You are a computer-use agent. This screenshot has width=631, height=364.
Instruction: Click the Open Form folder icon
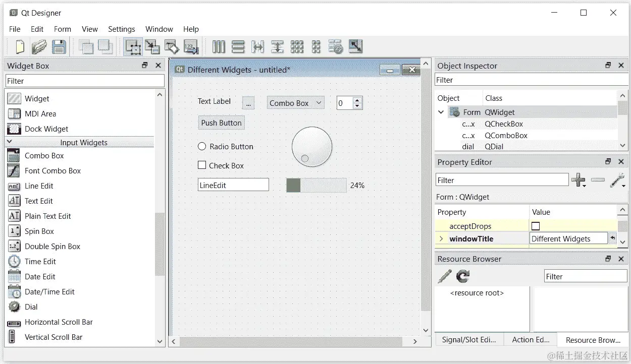pyautogui.click(x=39, y=47)
